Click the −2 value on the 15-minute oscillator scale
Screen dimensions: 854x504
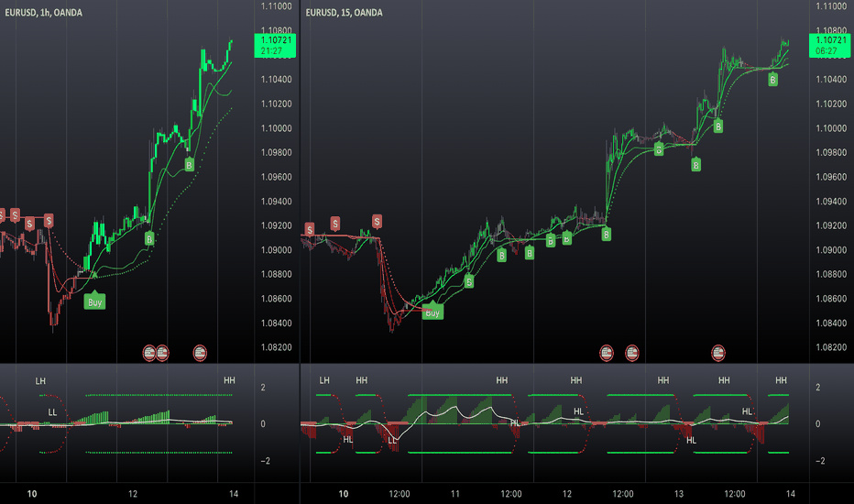[x=820, y=461]
